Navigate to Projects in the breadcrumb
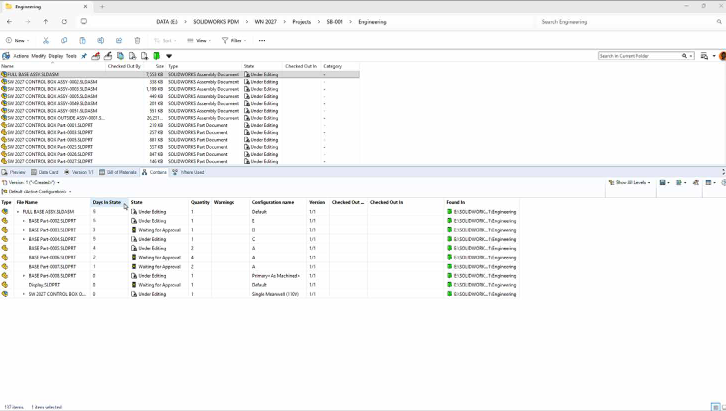This screenshot has height=411, width=726. click(x=301, y=22)
